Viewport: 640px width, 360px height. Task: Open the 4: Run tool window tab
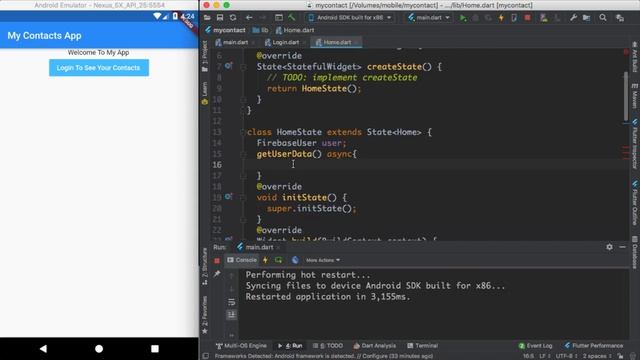[x=290, y=346]
